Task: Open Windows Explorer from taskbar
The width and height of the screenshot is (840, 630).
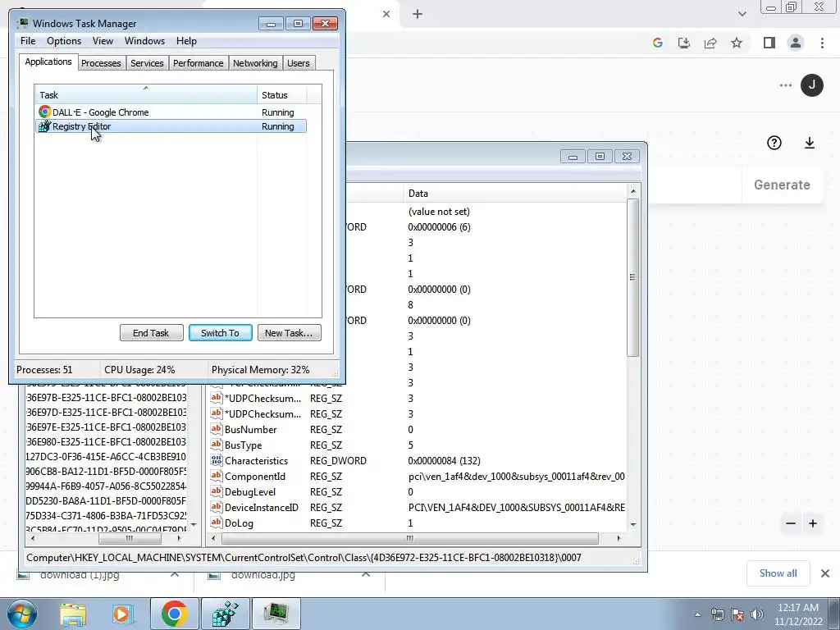Action: (73, 614)
